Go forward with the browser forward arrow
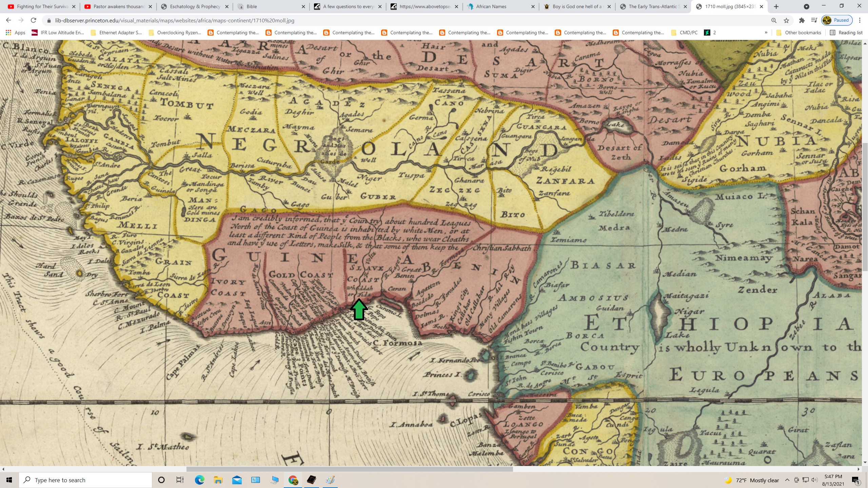This screenshot has height=488, width=868. [x=21, y=20]
